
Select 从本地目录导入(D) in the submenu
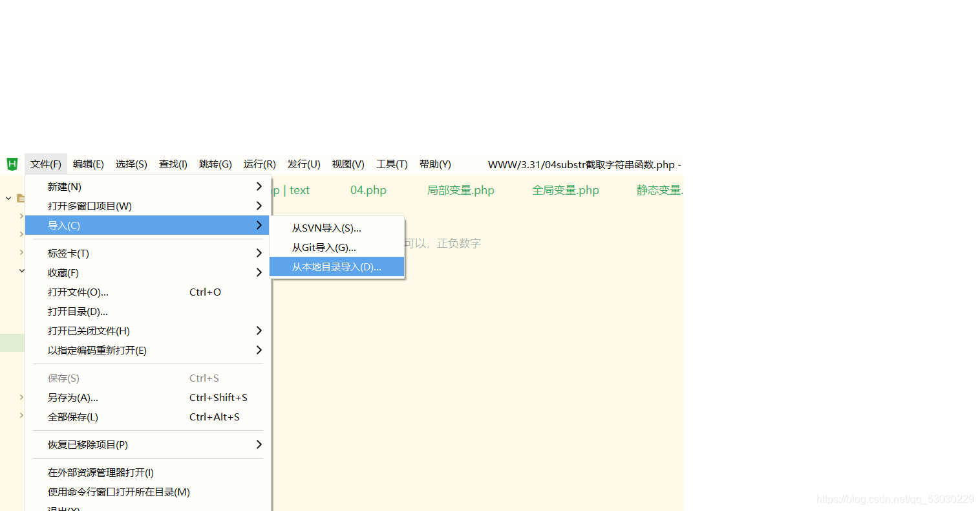pos(336,266)
